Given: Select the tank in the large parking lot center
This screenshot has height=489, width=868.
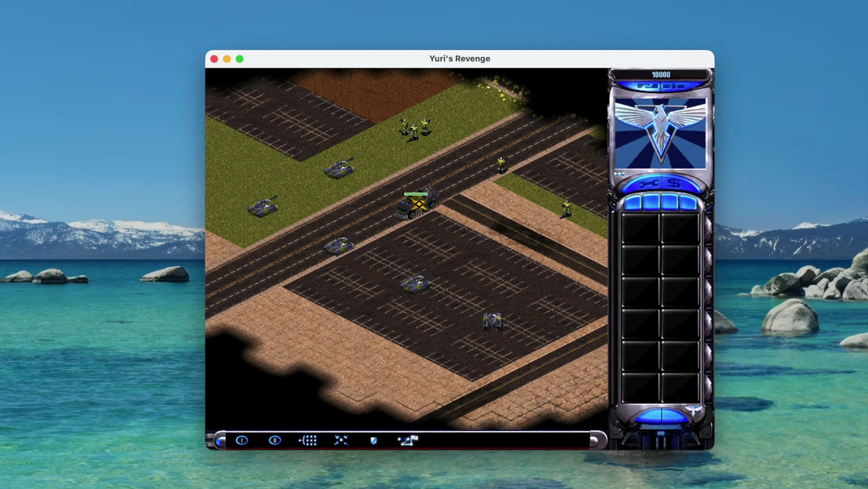Looking at the screenshot, I should pos(415,283).
